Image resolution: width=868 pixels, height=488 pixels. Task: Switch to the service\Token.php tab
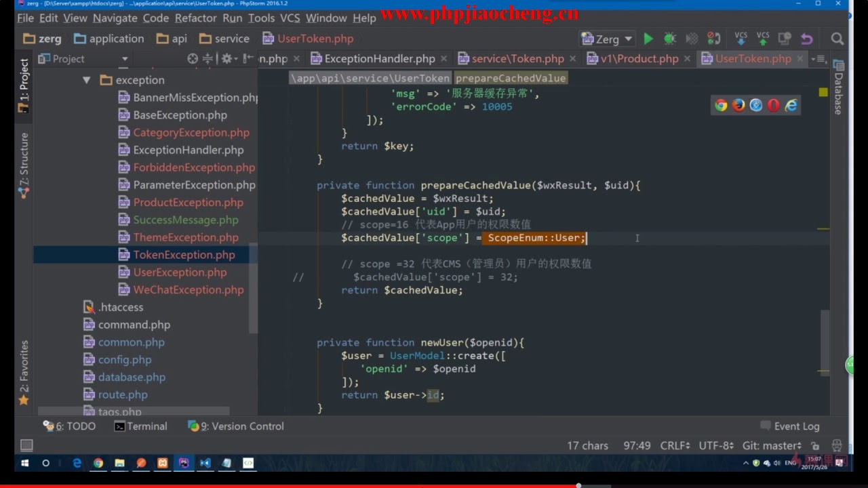tap(517, 59)
